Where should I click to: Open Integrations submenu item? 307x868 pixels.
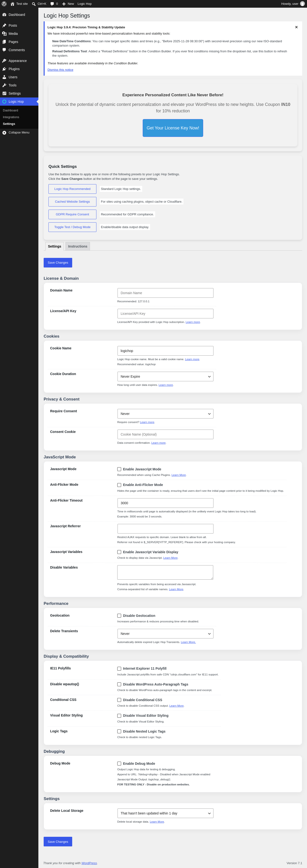(11, 117)
